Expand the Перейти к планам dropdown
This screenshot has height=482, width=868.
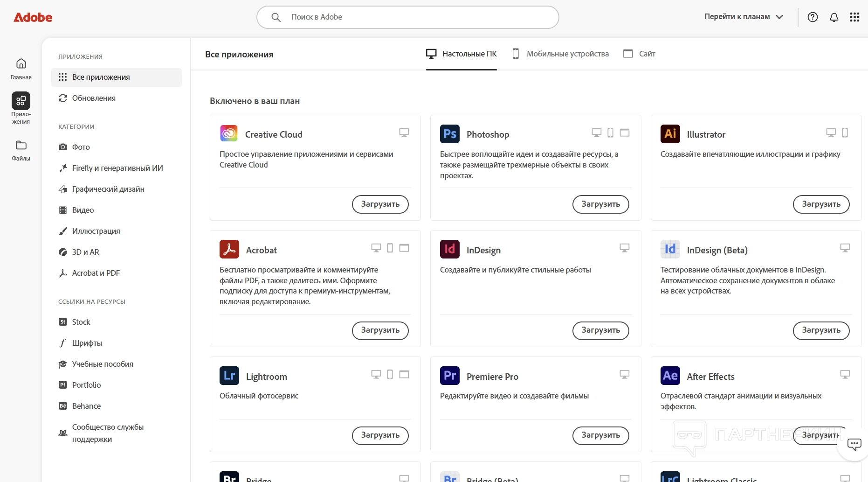[744, 17]
